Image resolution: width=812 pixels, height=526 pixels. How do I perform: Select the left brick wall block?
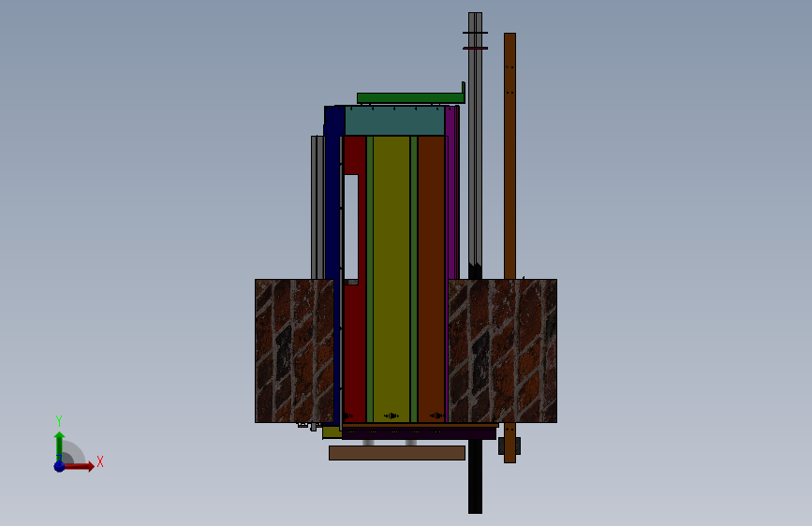294,351
